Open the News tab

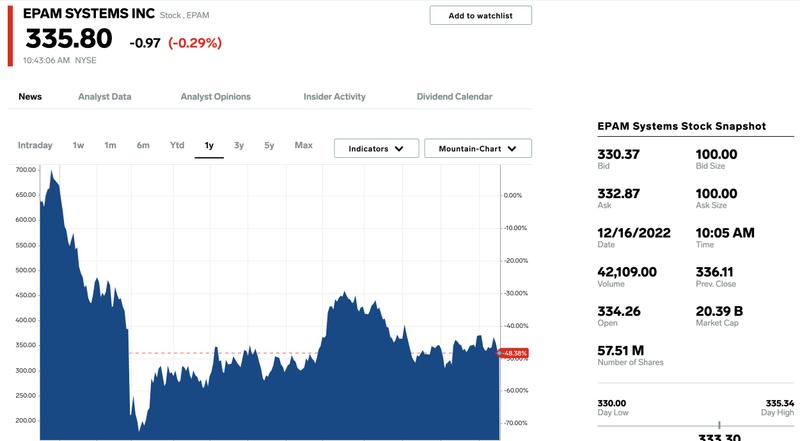(30, 96)
